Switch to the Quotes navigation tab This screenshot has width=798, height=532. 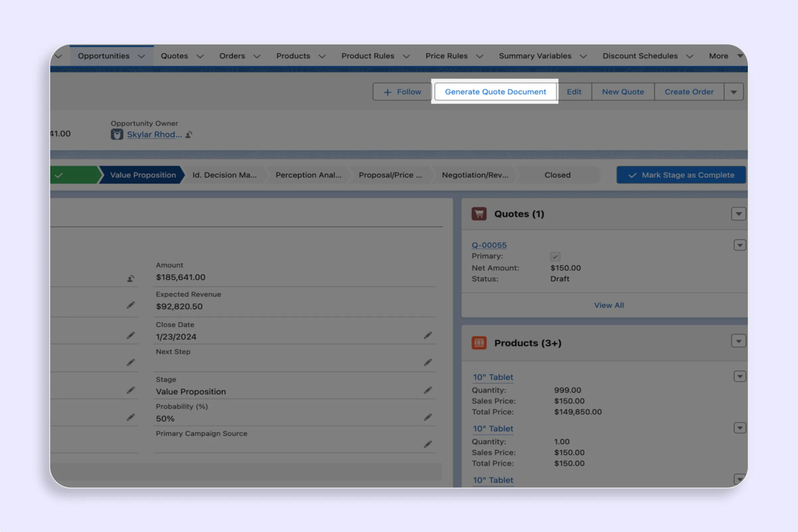point(174,56)
